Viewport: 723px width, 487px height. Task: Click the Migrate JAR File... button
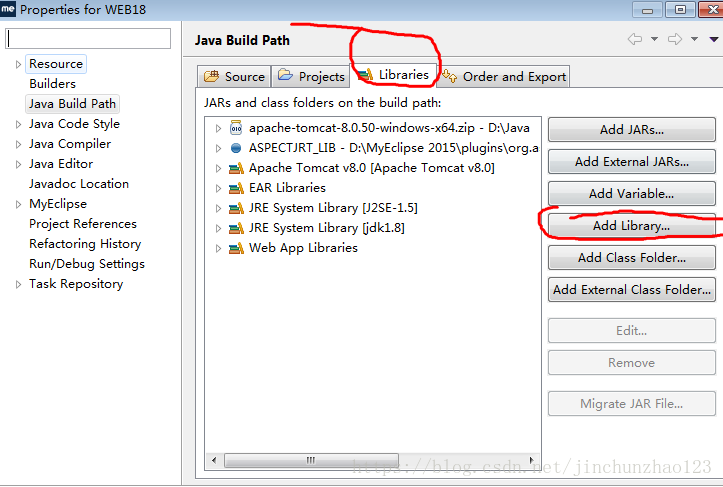click(632, 404)
